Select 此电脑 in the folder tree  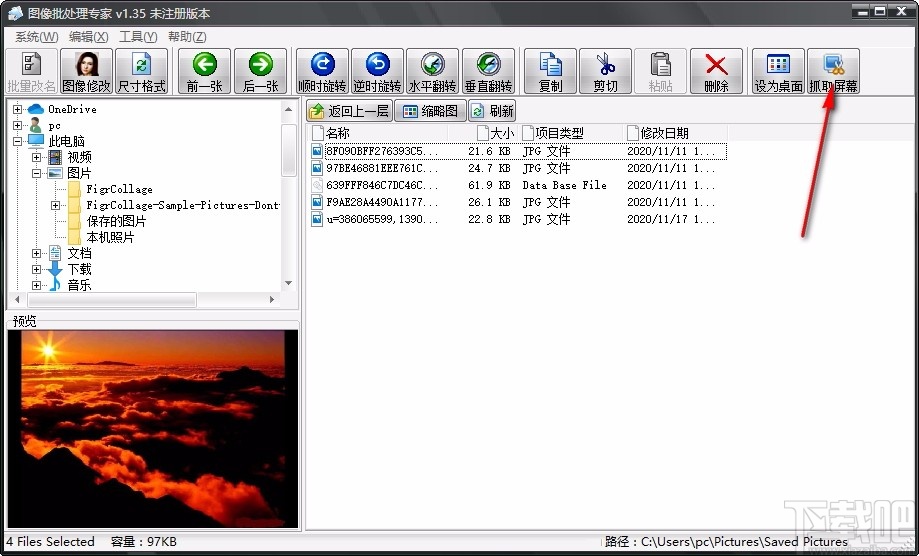pos(67,141)
